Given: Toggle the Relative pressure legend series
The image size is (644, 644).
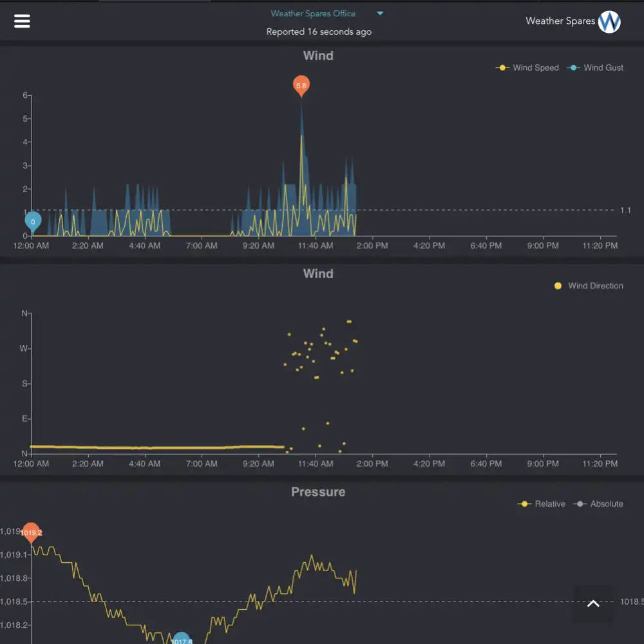Looking at the screenshot, I should click(541, 504).
